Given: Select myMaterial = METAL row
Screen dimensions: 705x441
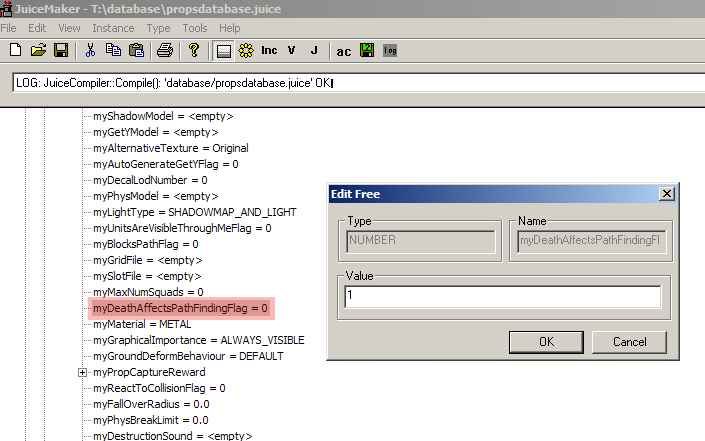Looking at the screenshot, I should pos(142,324).
